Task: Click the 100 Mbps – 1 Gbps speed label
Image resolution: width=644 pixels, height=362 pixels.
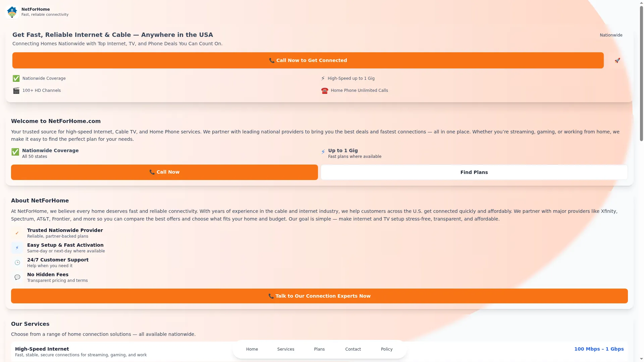Action: point(599,349)
